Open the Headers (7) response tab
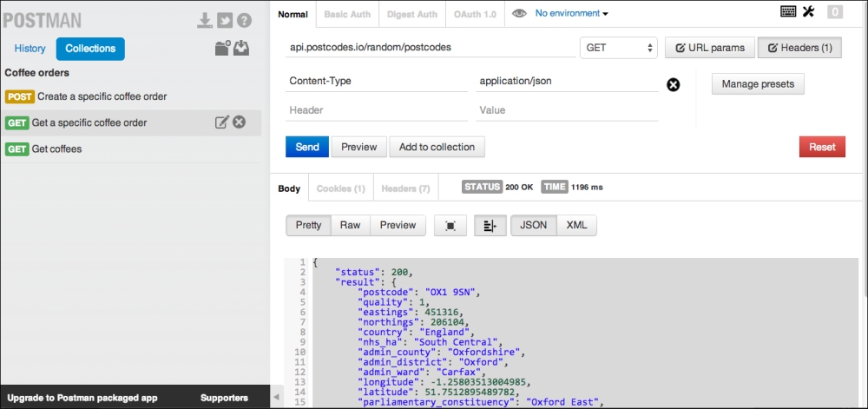The height and width of the screenshot is (409, 868). coord(405,188)
